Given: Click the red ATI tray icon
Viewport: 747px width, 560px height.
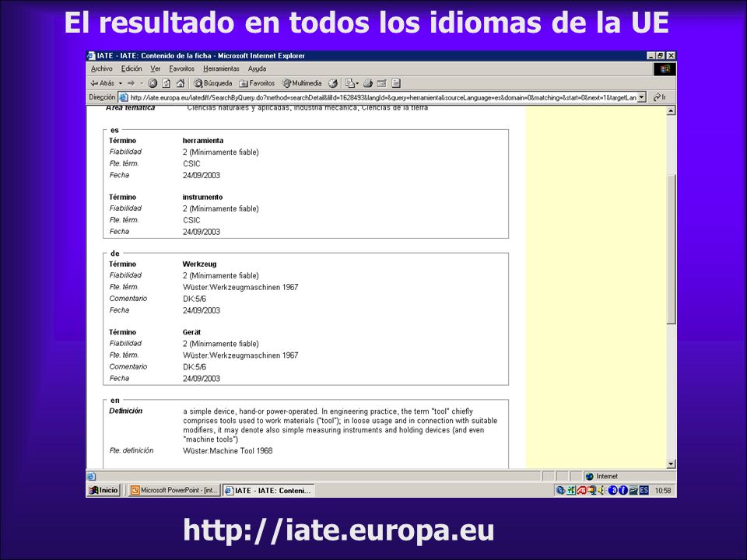Looking at the screenshot, I should pos(581,490).
